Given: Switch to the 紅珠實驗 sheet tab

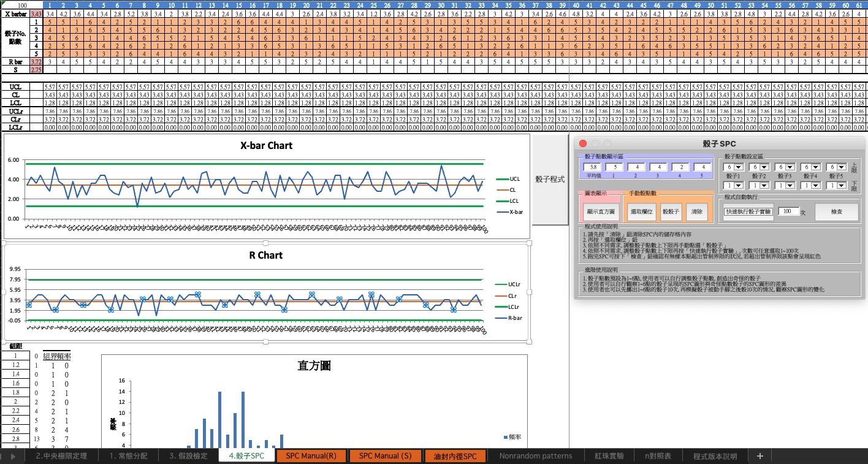Looking at the screenshot, I should tap(609, 456).
